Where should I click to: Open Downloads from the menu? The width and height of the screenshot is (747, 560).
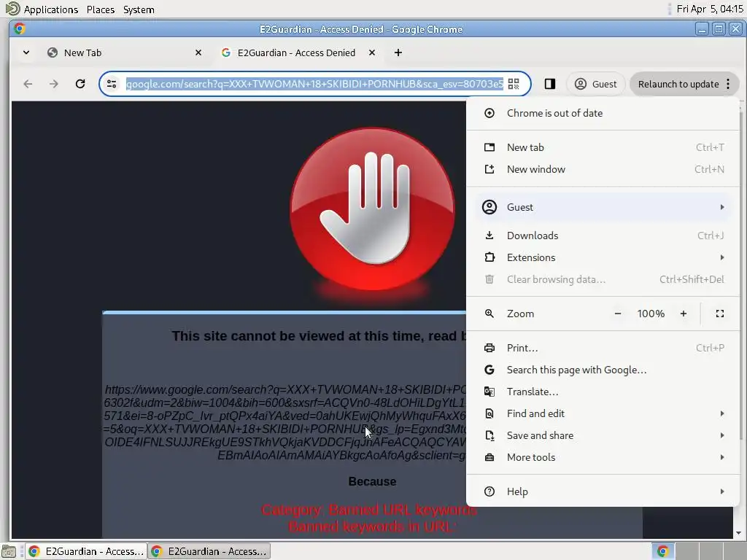tap(603, 236)
